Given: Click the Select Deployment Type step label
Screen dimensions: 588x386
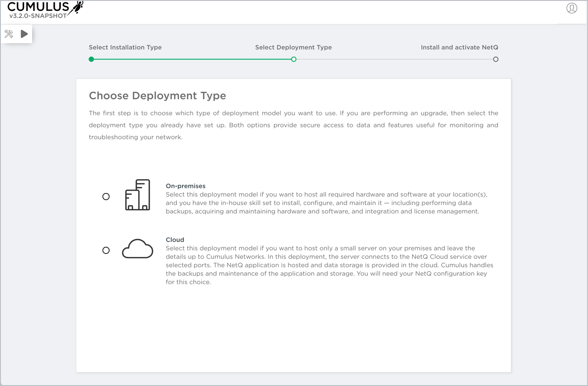Looking at the screenshot, I should click(293, 47).
